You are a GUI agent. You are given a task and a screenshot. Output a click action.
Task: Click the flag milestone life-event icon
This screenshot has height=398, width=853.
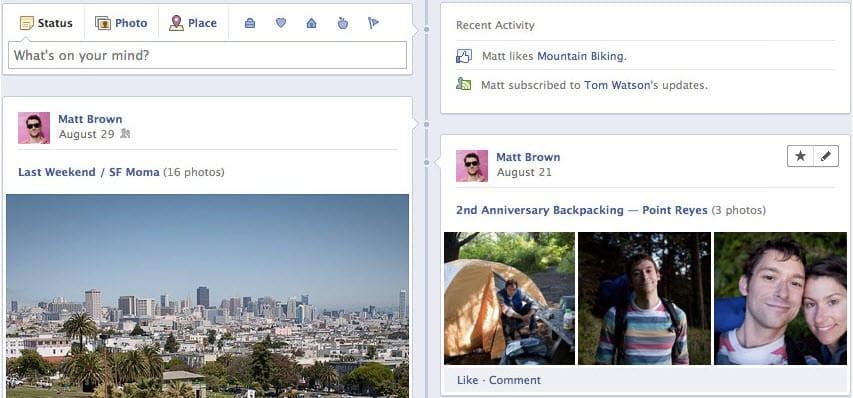tap(373, 23)
